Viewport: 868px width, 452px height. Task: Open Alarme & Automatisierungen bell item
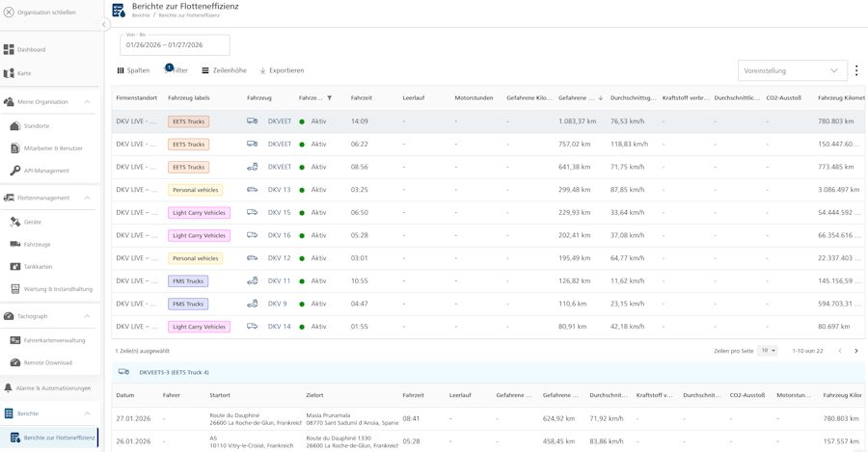click(52, 388)
